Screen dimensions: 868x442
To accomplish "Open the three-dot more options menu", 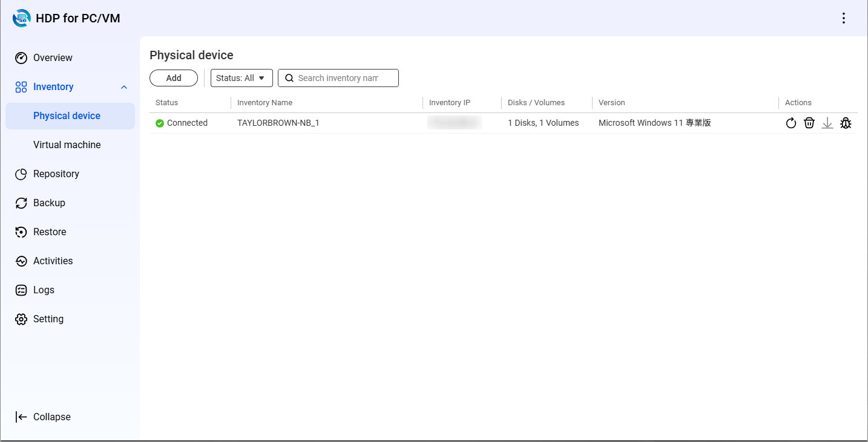I will pos(844,18).
